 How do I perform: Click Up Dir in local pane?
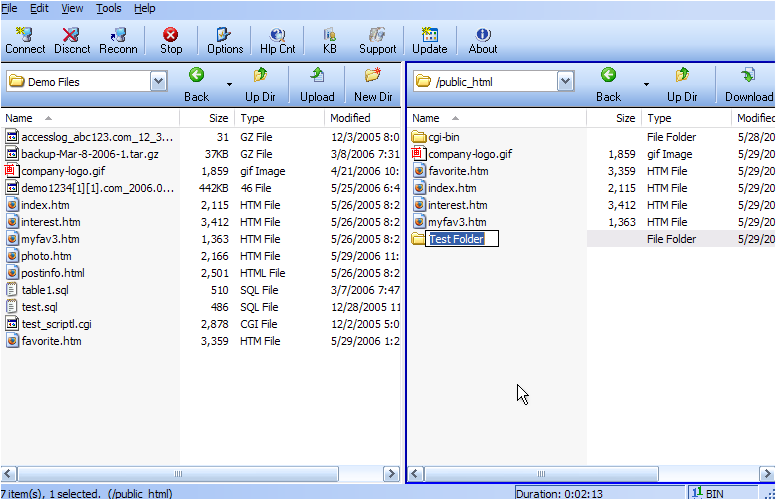click(260, 85)
